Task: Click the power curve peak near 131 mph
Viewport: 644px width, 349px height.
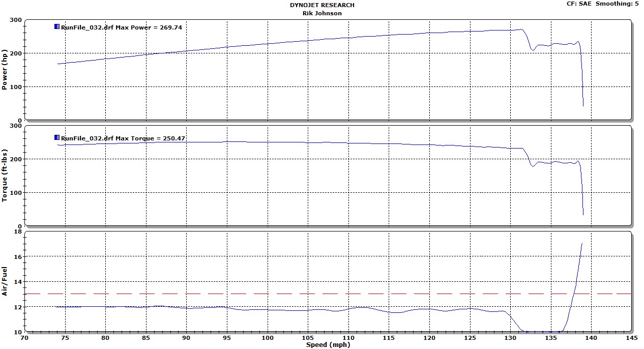Action: coord(521,29)
